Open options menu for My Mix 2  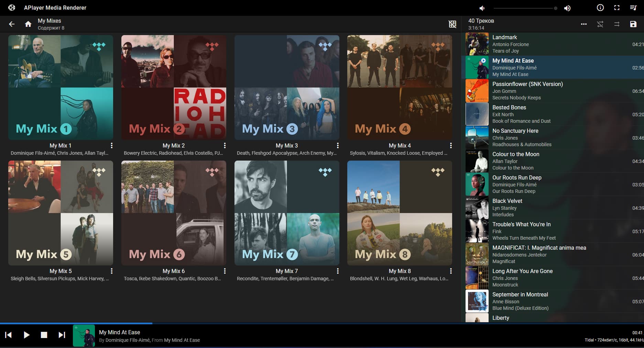coord(225,145)
